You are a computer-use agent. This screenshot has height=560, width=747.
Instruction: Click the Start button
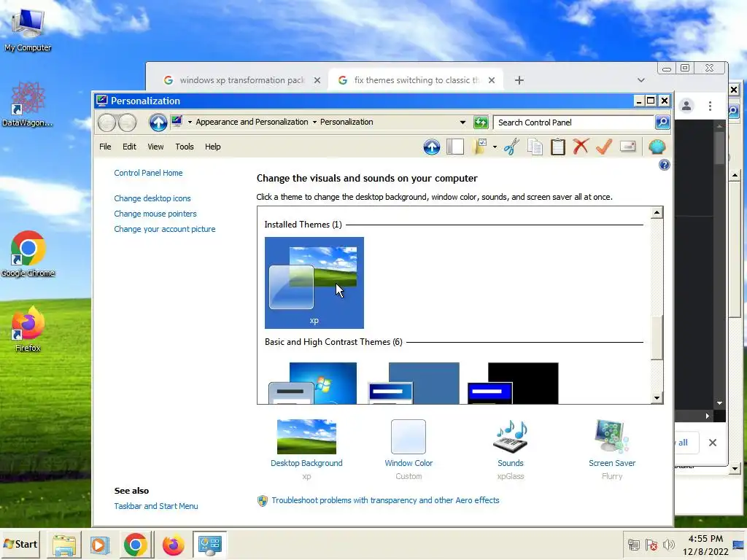[x=20, y=544]
